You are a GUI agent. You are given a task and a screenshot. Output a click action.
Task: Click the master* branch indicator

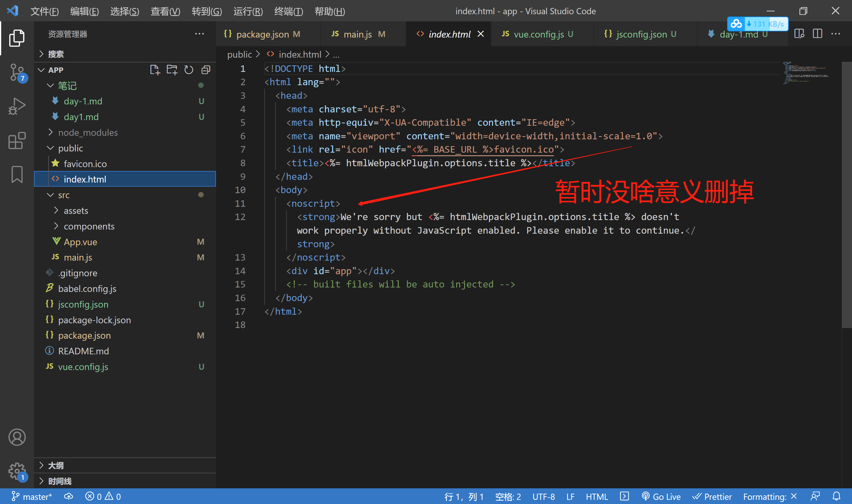(x=32, y=497)
